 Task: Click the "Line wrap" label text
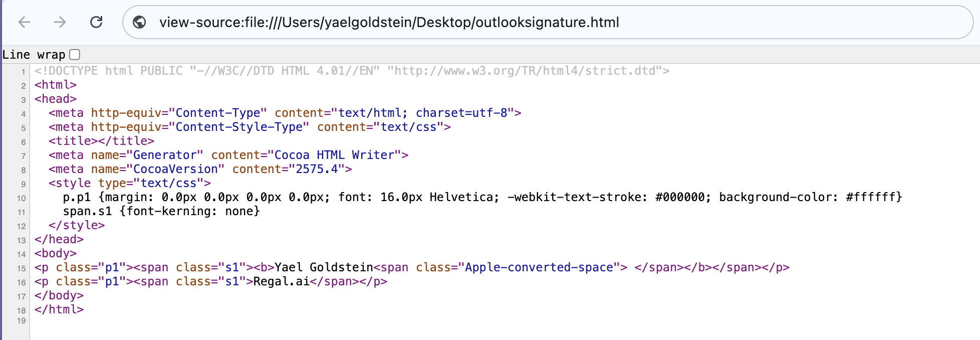click(x=34, y=54)
